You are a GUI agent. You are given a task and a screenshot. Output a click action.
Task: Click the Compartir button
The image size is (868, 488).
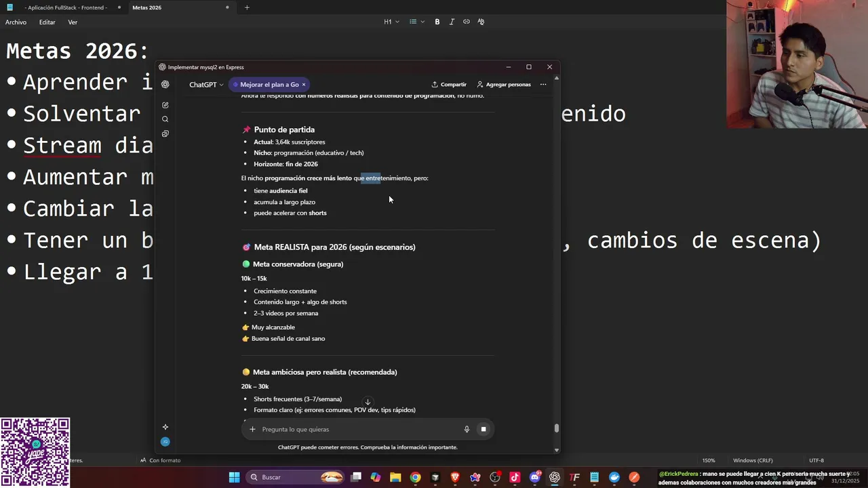click(449, 85)
